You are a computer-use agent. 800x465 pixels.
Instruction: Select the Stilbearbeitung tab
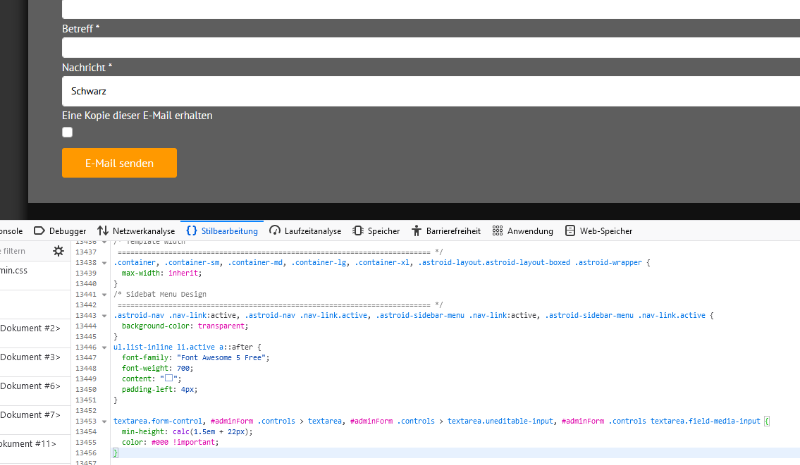(x=222, y=231)
